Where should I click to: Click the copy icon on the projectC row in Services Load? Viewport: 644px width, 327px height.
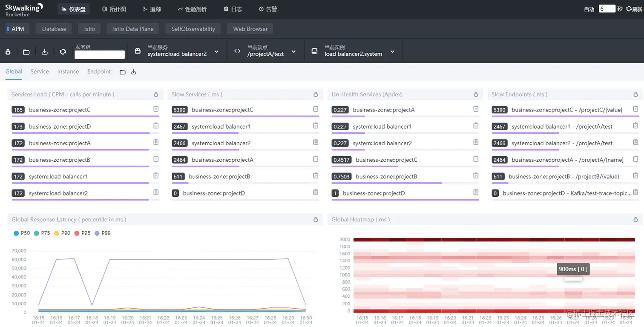tap(156, 109)
